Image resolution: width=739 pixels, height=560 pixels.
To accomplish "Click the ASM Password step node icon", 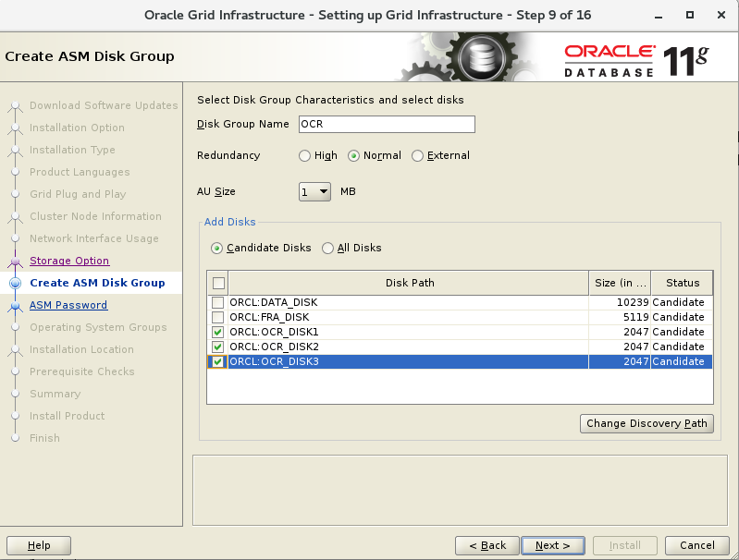I will click(15, 306).
